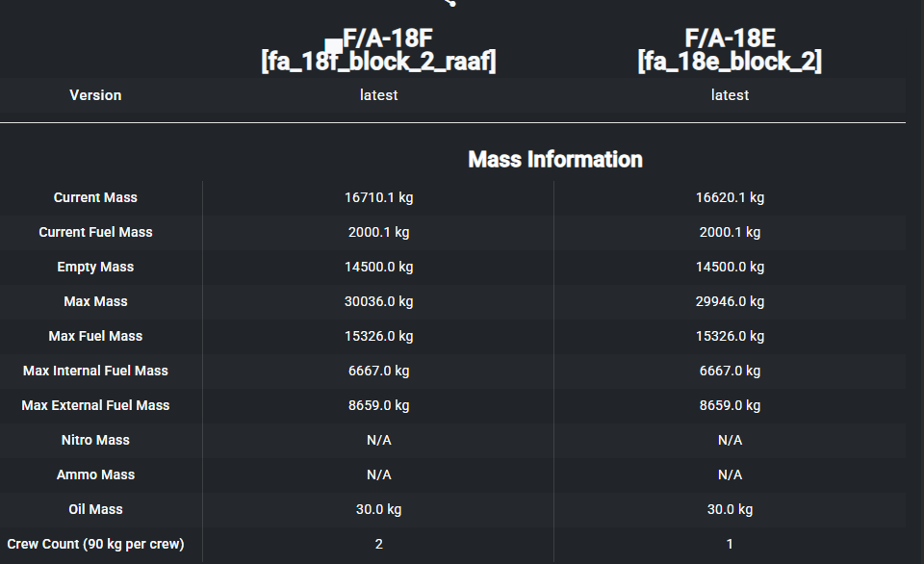Click the Crew Count row label
The width and height of the screenshot is (924, 564).
click(95, 544)
